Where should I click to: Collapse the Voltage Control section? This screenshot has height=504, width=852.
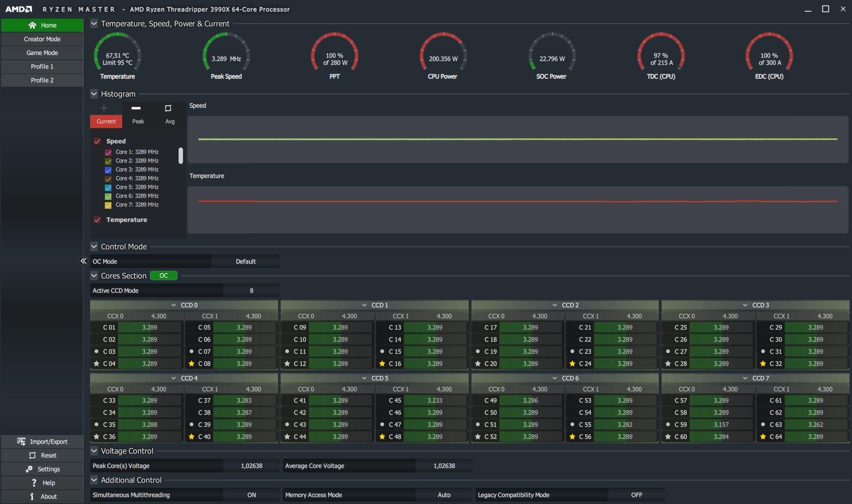click(94, 451)
